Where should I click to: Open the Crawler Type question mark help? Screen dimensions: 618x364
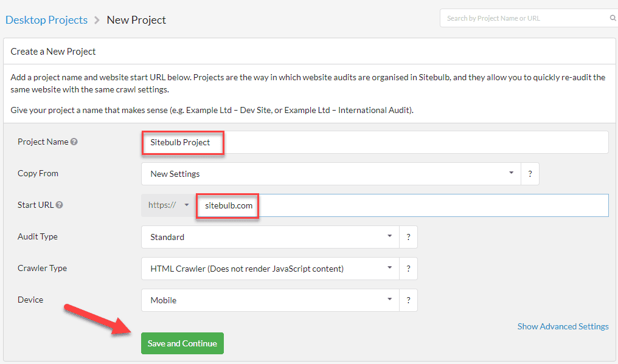pyautogui.click(x=408, y=269)
